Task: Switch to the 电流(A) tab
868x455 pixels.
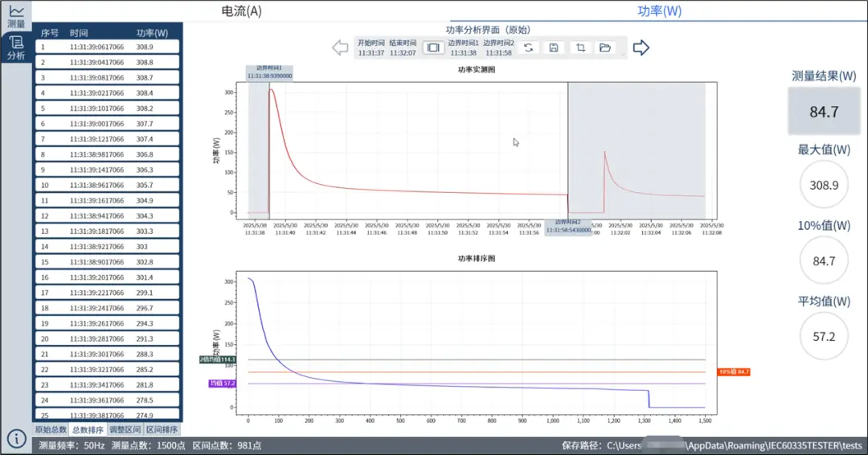Action: pos(241,11)
